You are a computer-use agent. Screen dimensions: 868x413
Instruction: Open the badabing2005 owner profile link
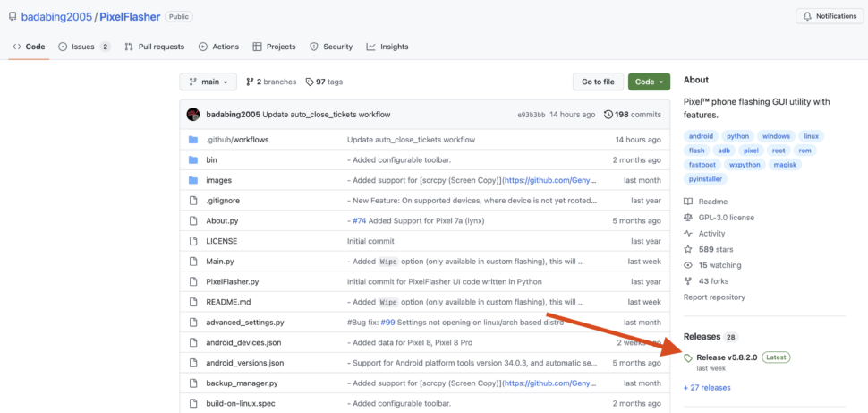(56, 17)
